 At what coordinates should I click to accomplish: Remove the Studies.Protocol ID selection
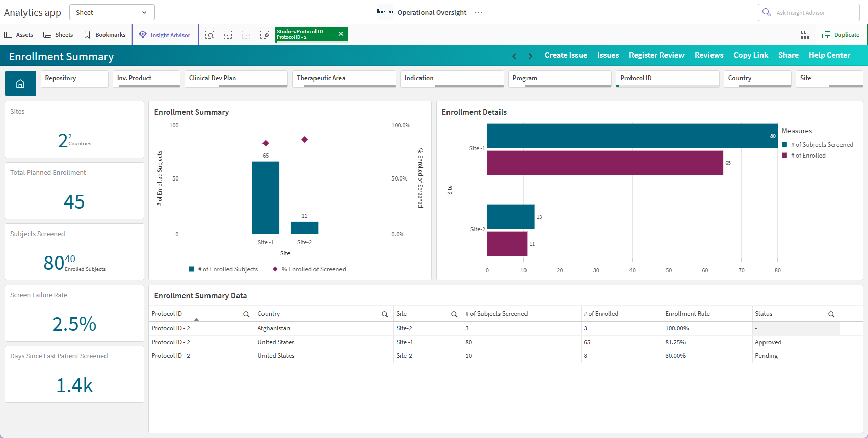click(341, 34)
